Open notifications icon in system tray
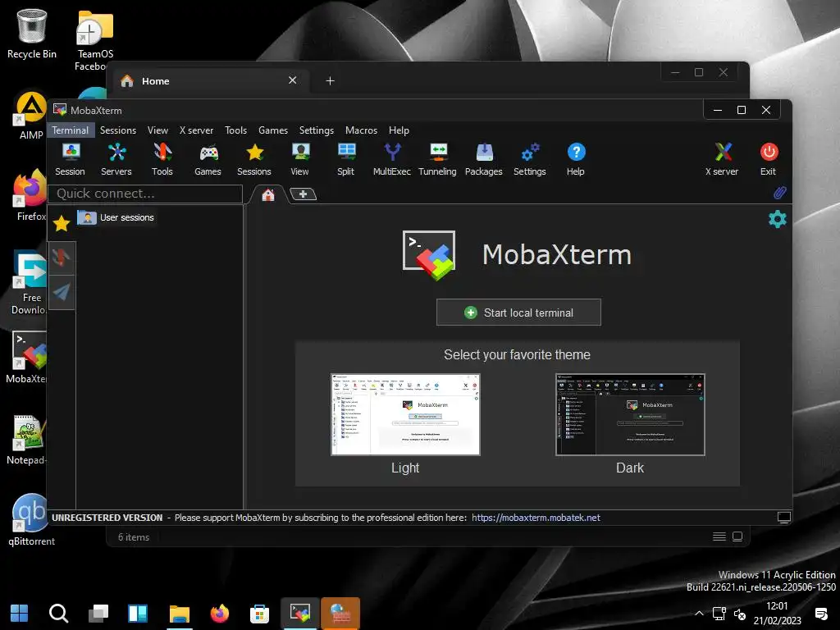This screenshot has width=840, height=630. tap(820, 614)
